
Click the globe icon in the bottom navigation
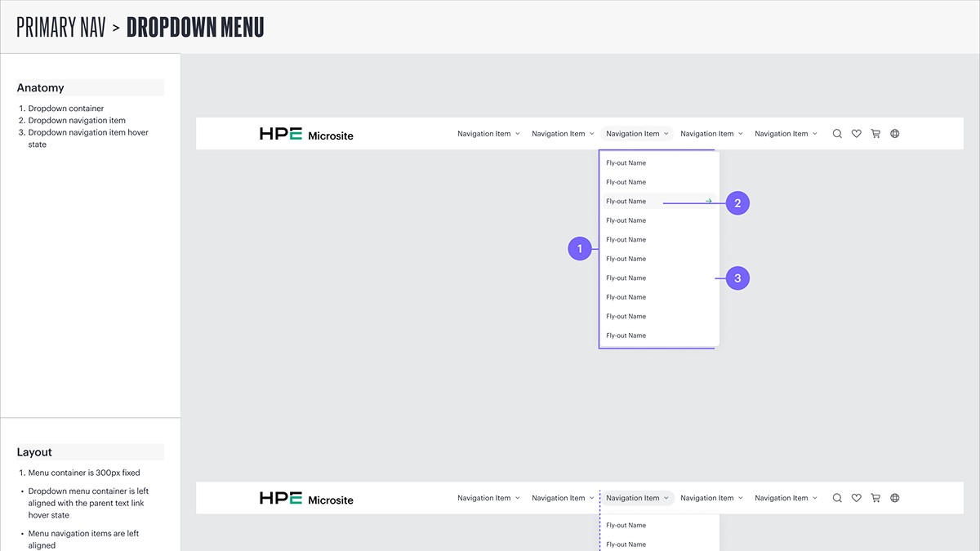coord(894,497)
